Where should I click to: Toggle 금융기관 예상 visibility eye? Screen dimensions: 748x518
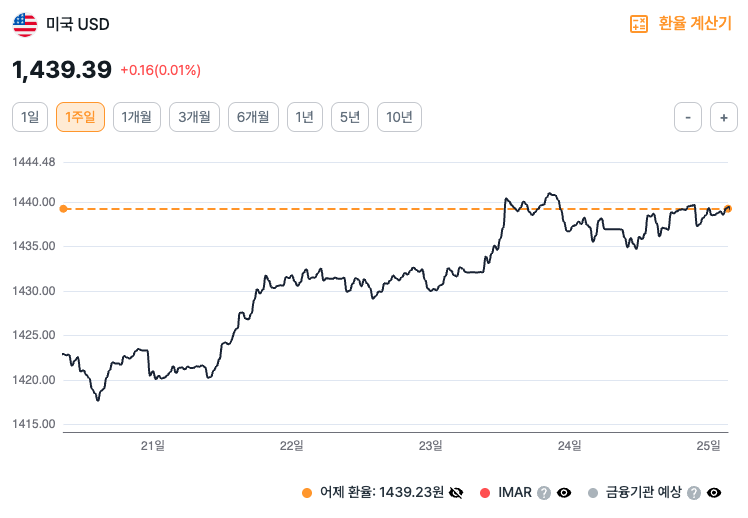(x=714, y=492)
